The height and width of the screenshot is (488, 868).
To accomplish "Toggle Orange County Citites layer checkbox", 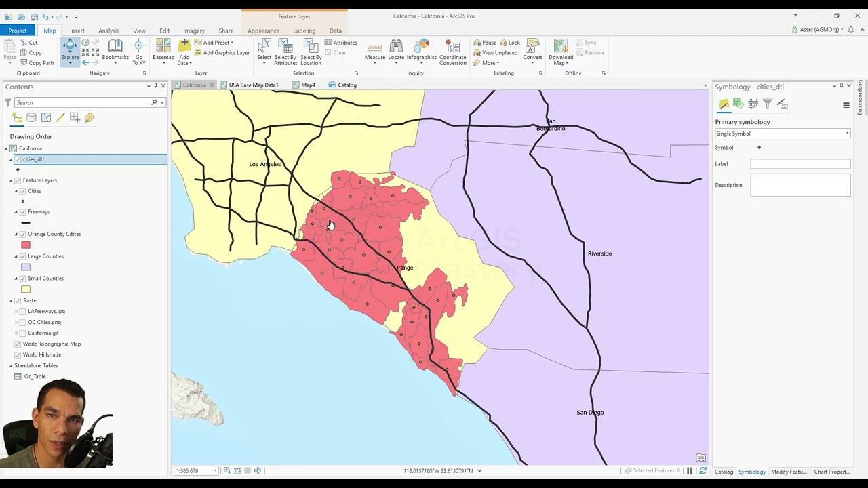I will click(23, 234).
